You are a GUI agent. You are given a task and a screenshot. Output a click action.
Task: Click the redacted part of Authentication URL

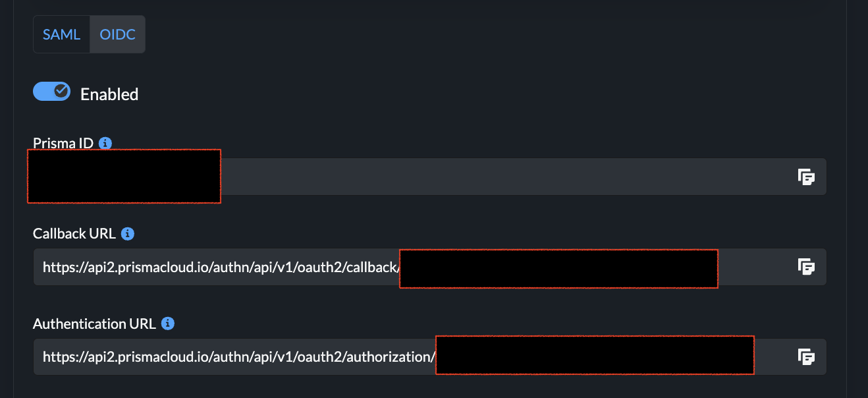(595, 355)
